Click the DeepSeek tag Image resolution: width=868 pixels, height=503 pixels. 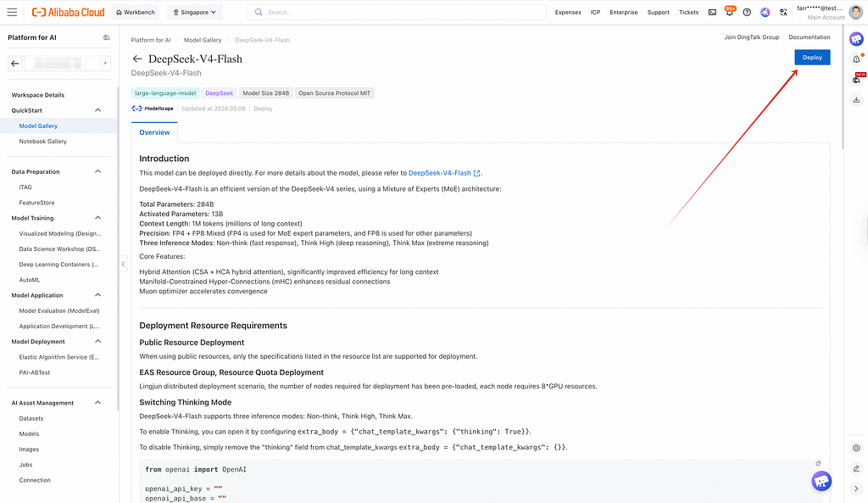[220, 93]
